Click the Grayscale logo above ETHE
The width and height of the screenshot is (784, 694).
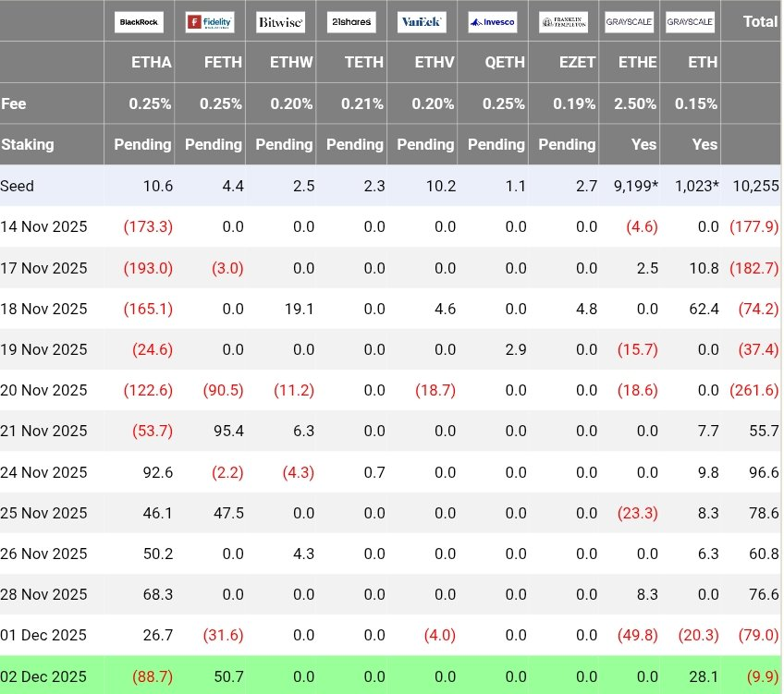(630, 22)
